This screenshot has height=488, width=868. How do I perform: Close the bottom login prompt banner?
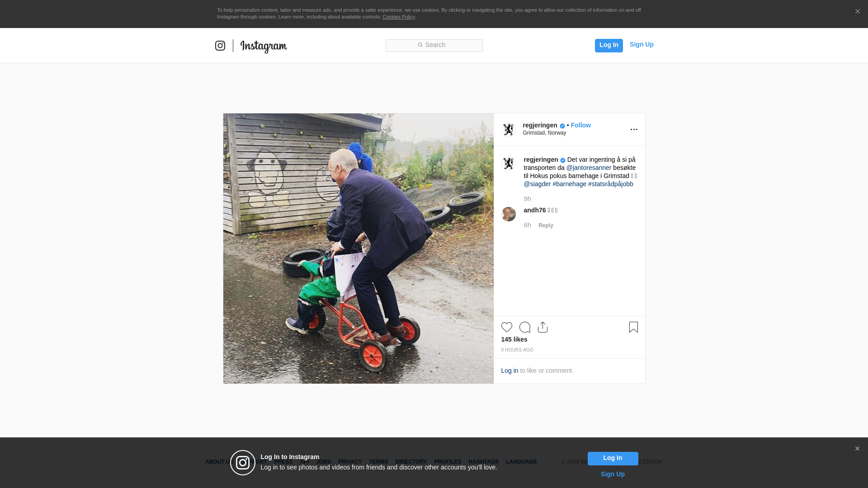coord(857,449)
